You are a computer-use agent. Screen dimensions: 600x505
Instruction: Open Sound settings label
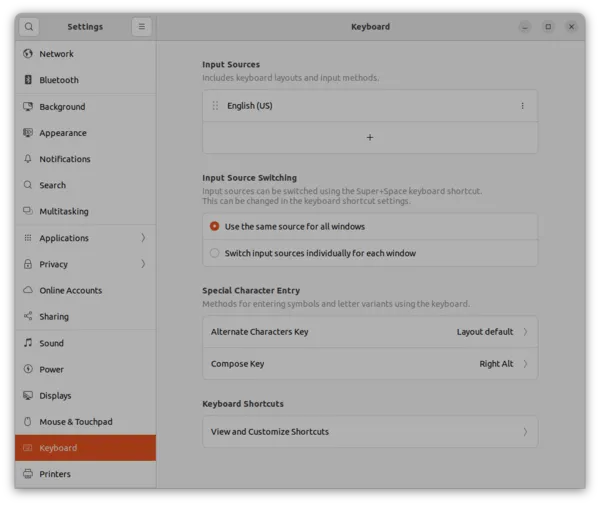click(x=51, y=343)
